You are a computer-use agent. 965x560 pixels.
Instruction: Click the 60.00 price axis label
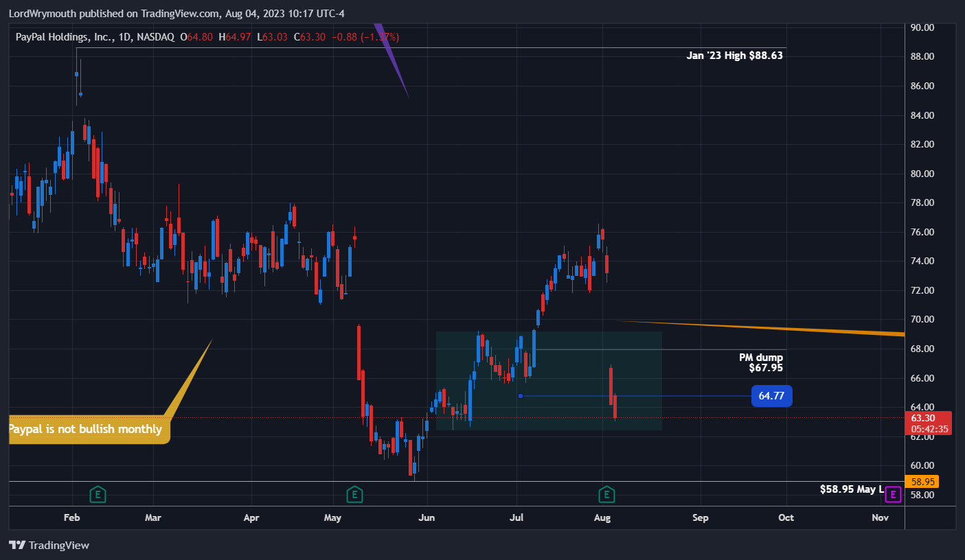[922, 465]
